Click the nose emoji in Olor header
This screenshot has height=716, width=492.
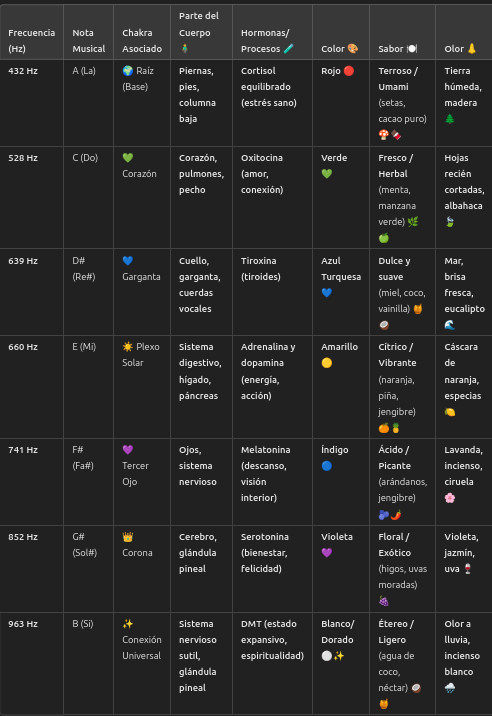click(x=472, y=48)
